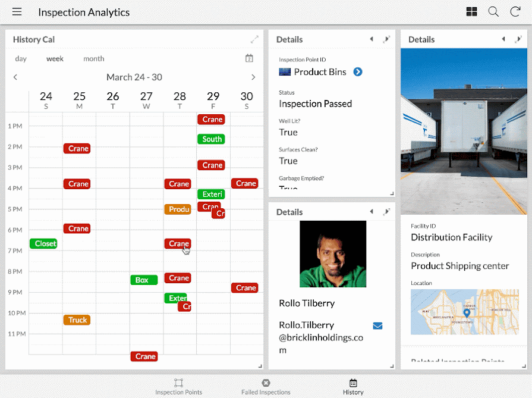Click the back arrow in the Details header

[x=372, y=39]
